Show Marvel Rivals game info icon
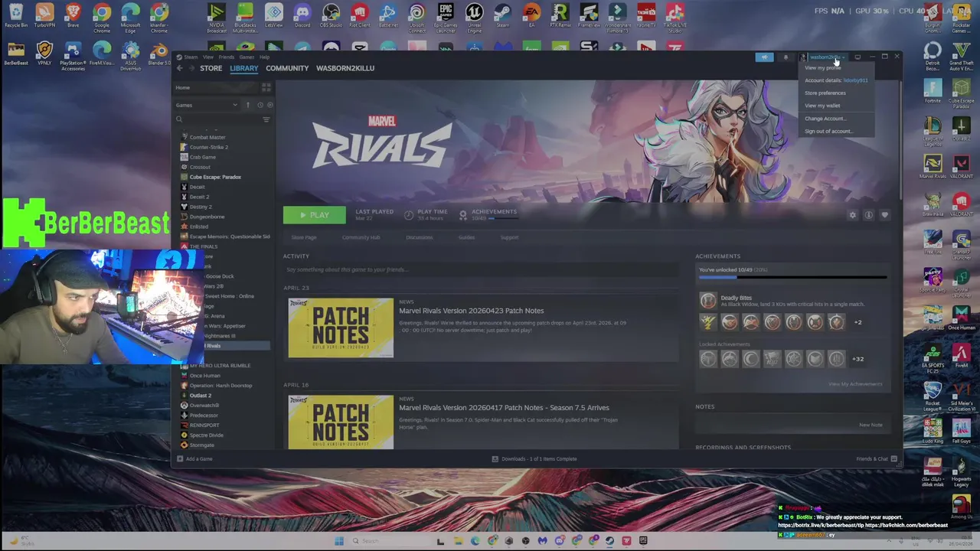Viewport: 980px width, 551px height. [x=868, y=215]
